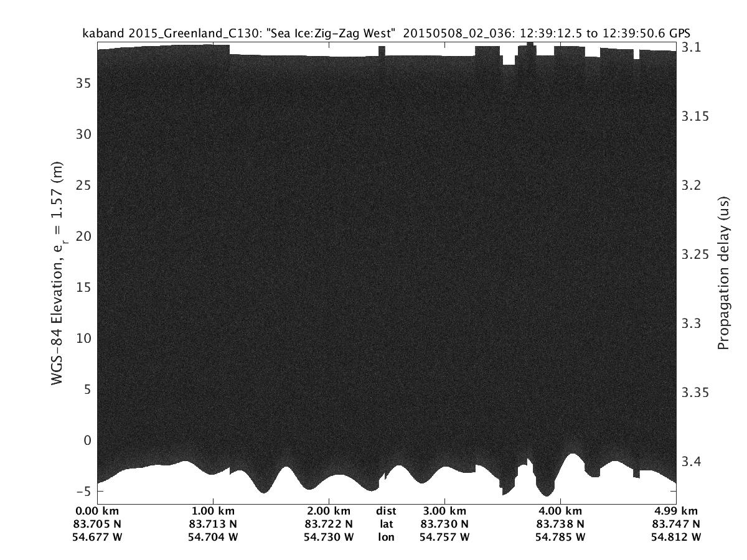Click the 0 elevation tick label
This screenshot has width=747, height=560.
[87, 440]
